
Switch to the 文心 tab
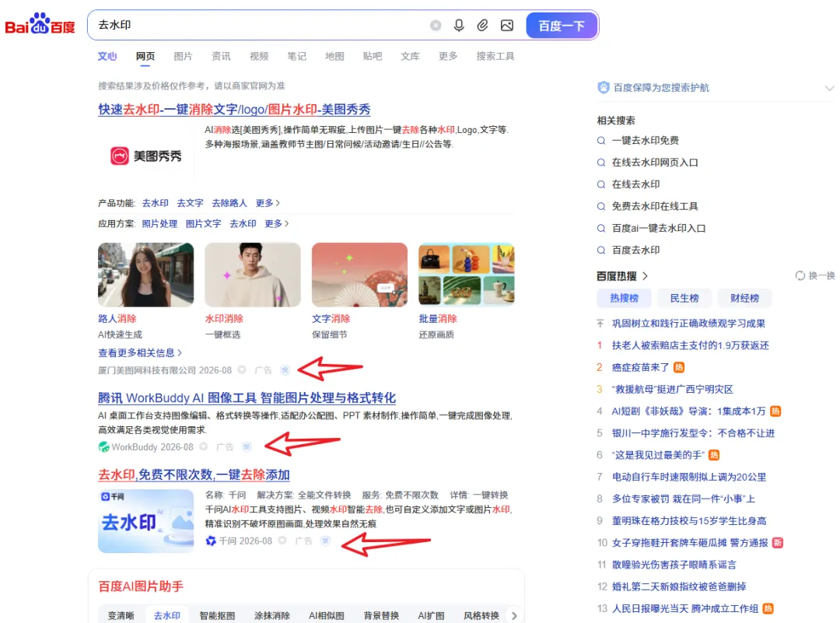click(x=107, y=56)
